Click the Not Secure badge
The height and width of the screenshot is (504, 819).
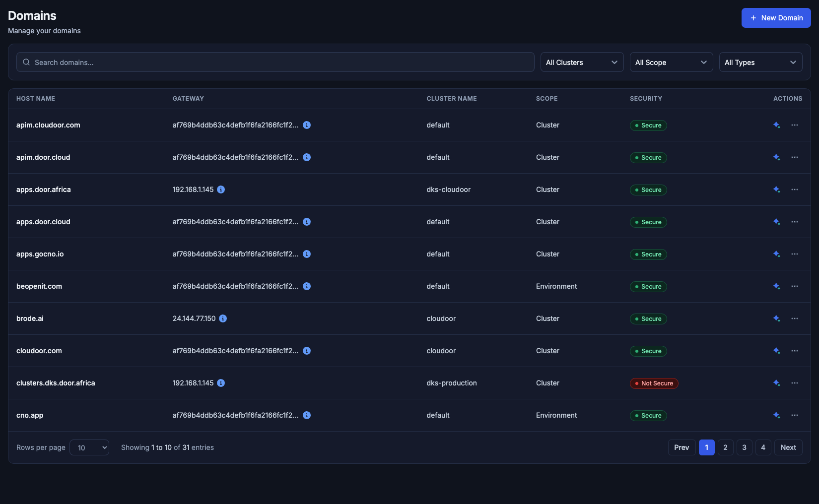click(x=654, y=383)
